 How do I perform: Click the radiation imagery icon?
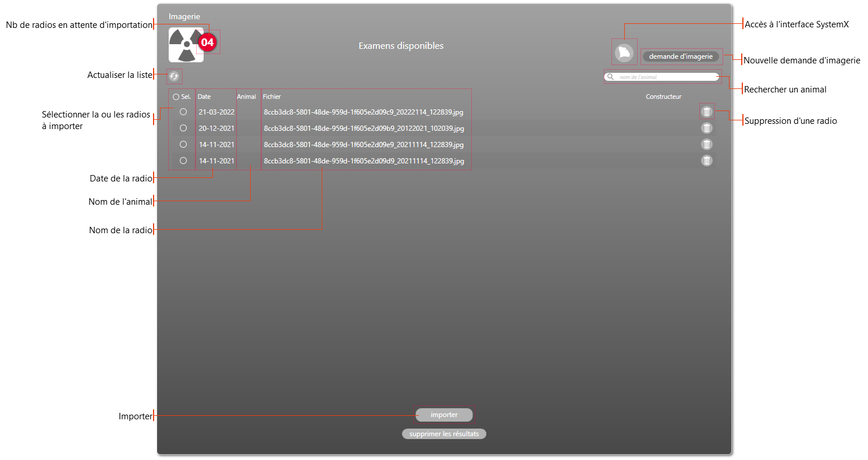point(186,45)
